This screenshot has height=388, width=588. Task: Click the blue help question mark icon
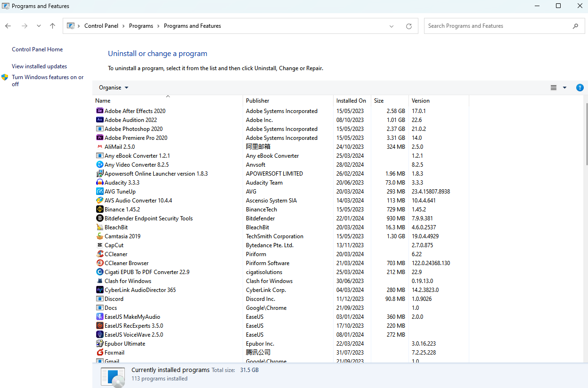point(580,88)
